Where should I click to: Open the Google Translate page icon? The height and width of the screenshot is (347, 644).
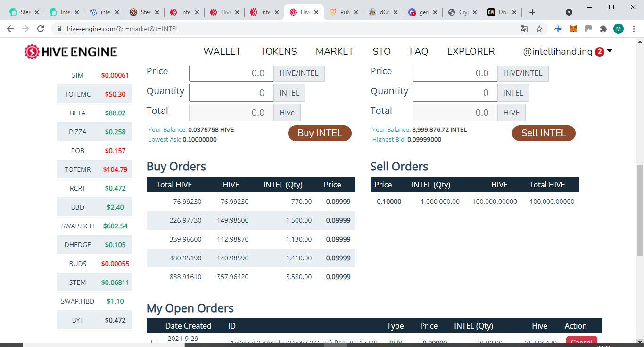click(524, 29)
